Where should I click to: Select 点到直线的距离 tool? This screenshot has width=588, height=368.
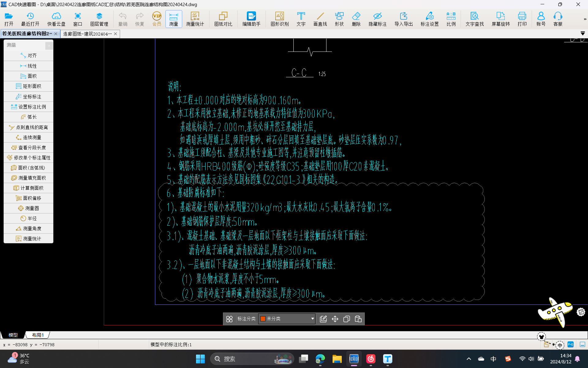point(28,127)
